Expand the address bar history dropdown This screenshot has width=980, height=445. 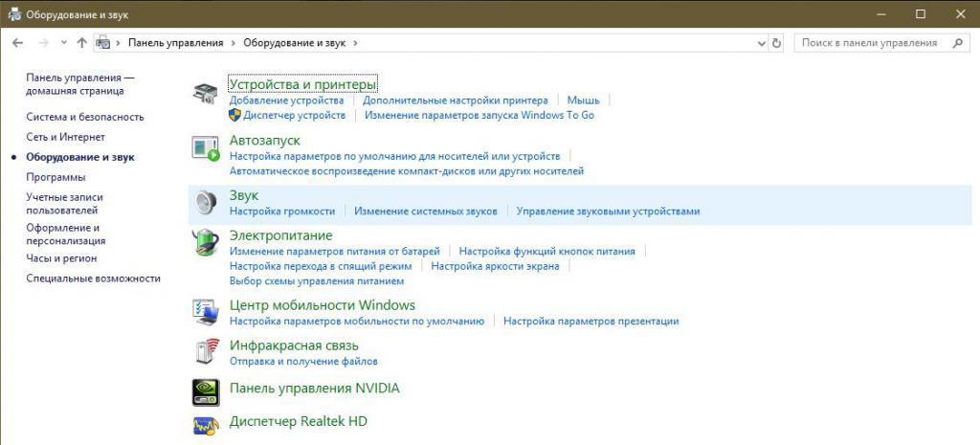point(761,43)
